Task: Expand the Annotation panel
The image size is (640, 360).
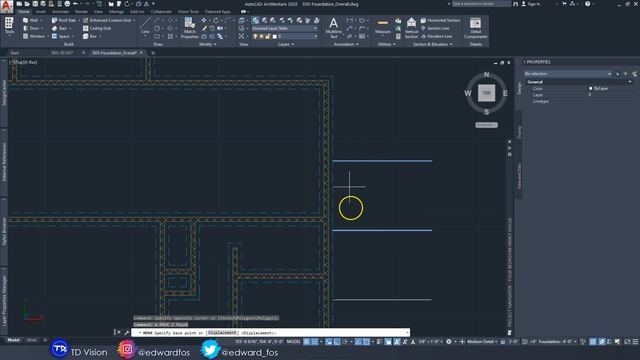Action: (x=346, y=44)
